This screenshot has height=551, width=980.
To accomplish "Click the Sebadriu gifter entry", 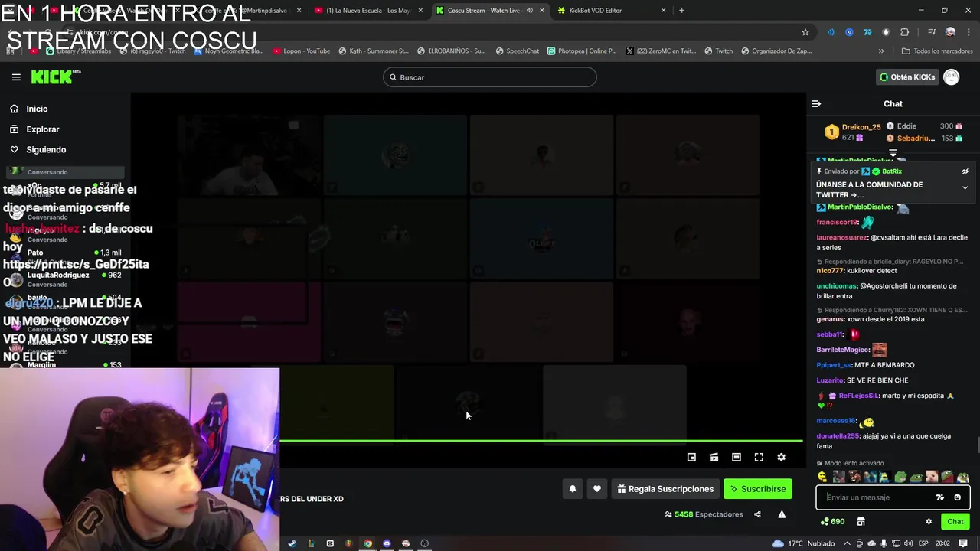I will [915, 139].
